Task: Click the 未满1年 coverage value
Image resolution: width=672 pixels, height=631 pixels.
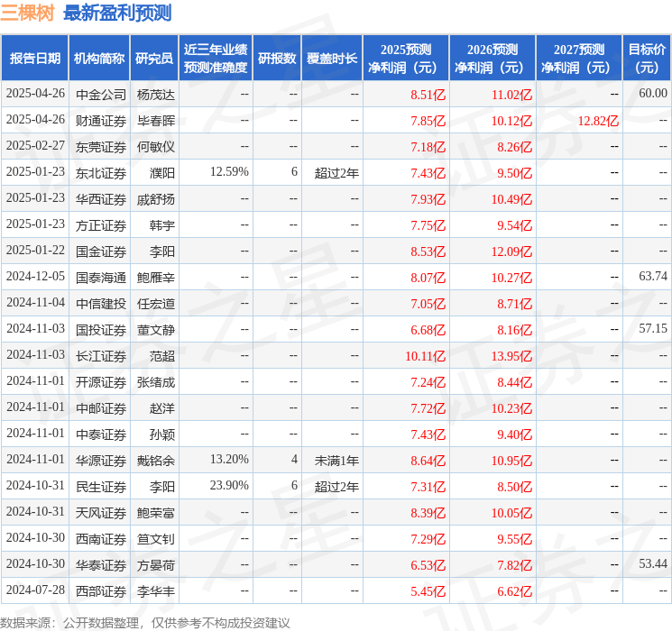Action: pos(336,461)
